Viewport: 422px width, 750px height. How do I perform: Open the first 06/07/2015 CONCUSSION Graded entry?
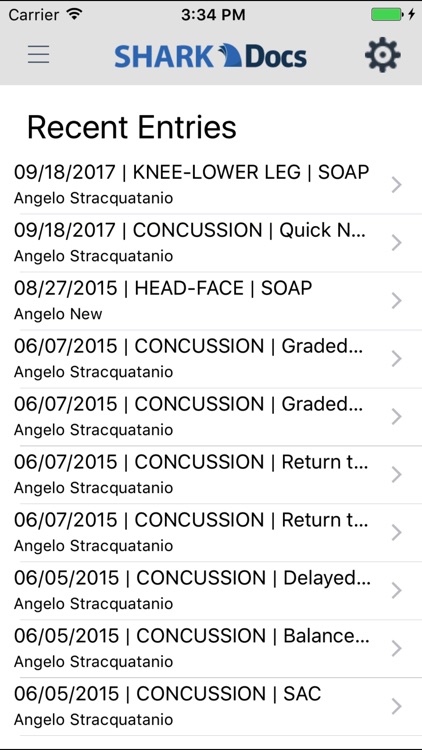[x=211, y=359]
